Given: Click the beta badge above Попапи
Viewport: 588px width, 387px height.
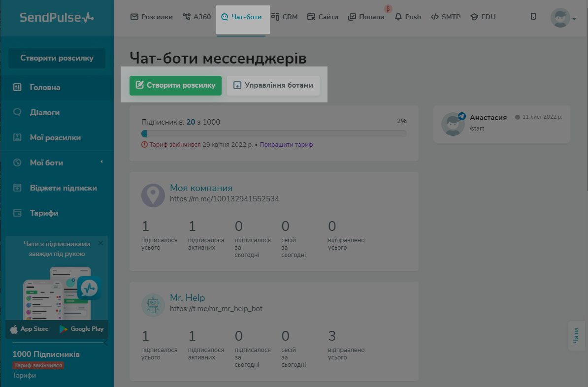Looking at the screenshot, I should click(x=388, y=9).
